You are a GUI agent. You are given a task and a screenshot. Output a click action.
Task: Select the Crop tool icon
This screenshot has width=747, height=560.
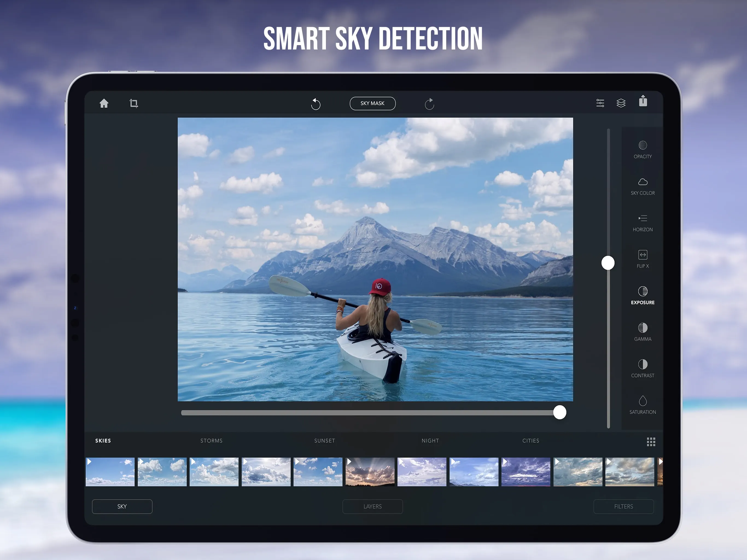point(134,103)
